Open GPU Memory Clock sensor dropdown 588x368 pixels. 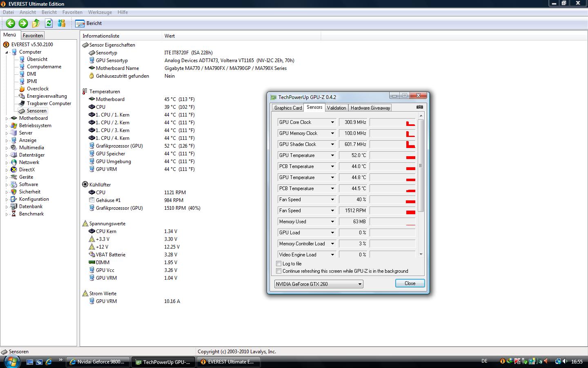[332, 133]
